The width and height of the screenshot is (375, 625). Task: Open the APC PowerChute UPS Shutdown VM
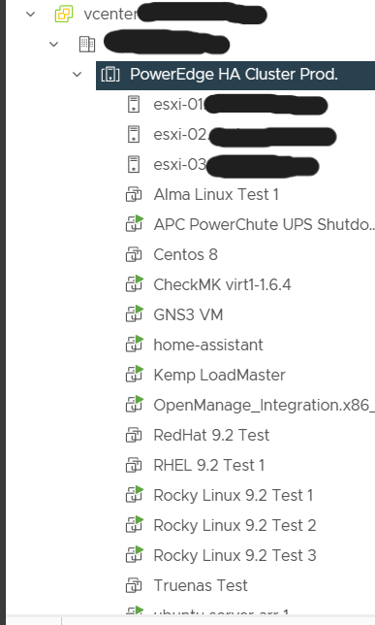(264, 225)
